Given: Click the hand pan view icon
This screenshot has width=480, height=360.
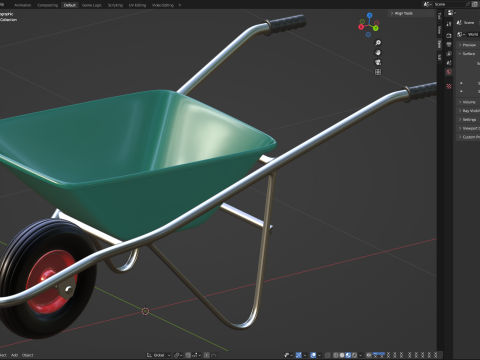Looking at the screenshot, I should click(x=378, y=52).
